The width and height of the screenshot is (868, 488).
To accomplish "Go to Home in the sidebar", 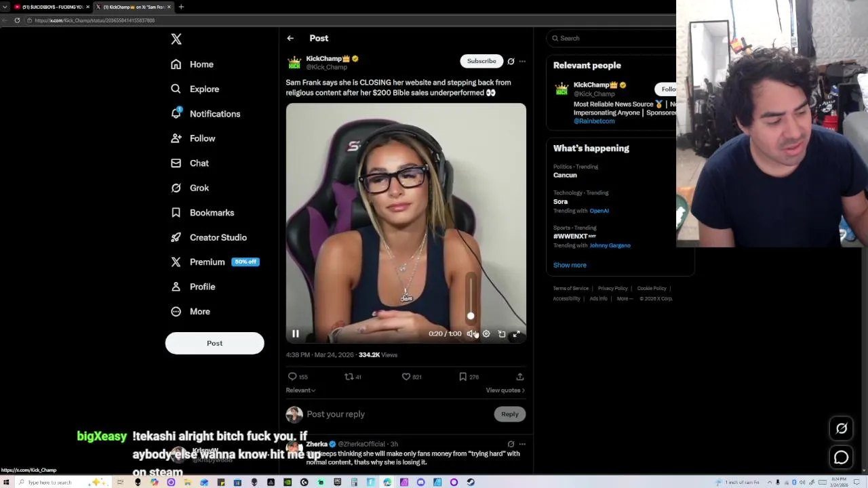I will (x=193, y=64).
